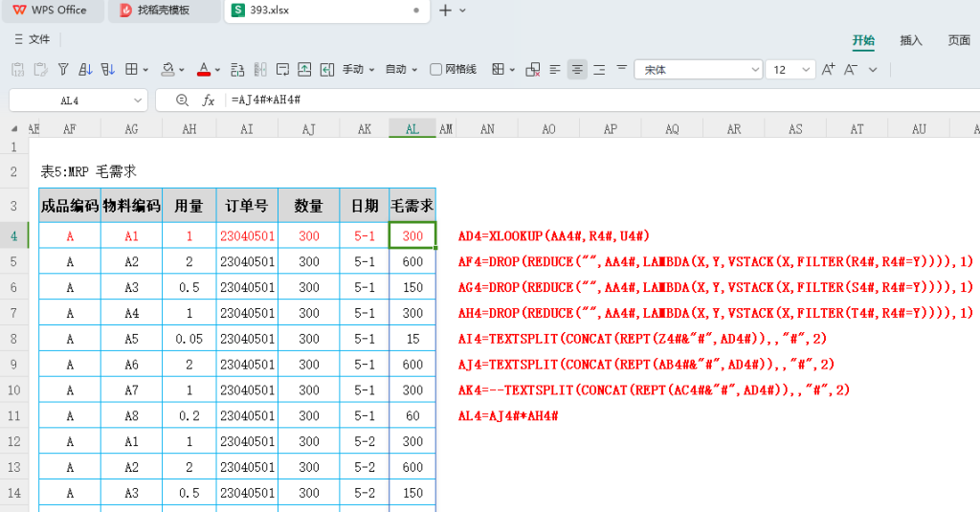Click gross demand cell 15

[x=412, y=339]
